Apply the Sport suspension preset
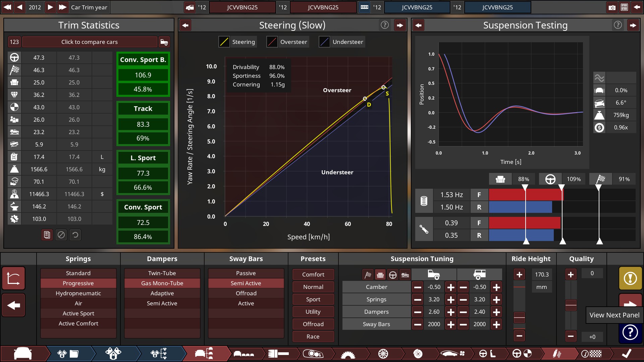 point(313,299)
